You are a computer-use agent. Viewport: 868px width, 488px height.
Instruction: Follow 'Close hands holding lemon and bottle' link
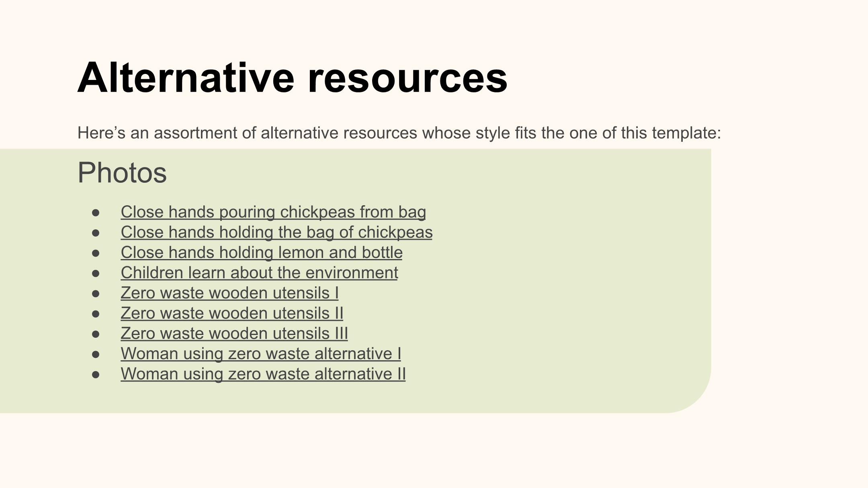click(x=262, y=252)
